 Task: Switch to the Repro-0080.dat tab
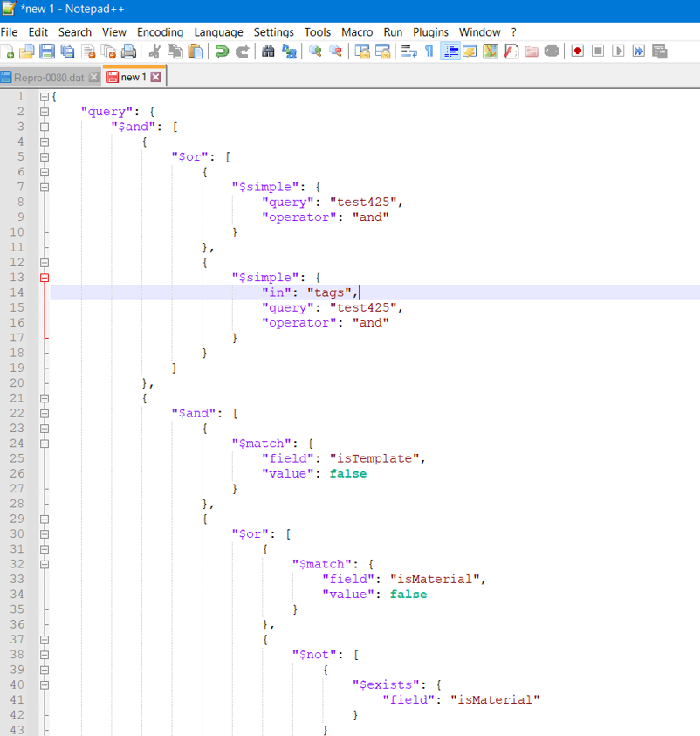click(x=49, y=78)
